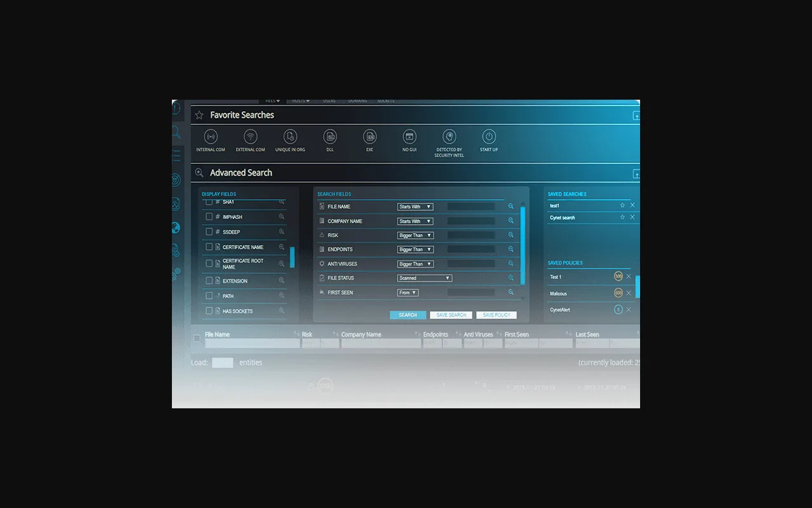Click the magnifier icon in FILE STATUS row

[x=511, y=277]
